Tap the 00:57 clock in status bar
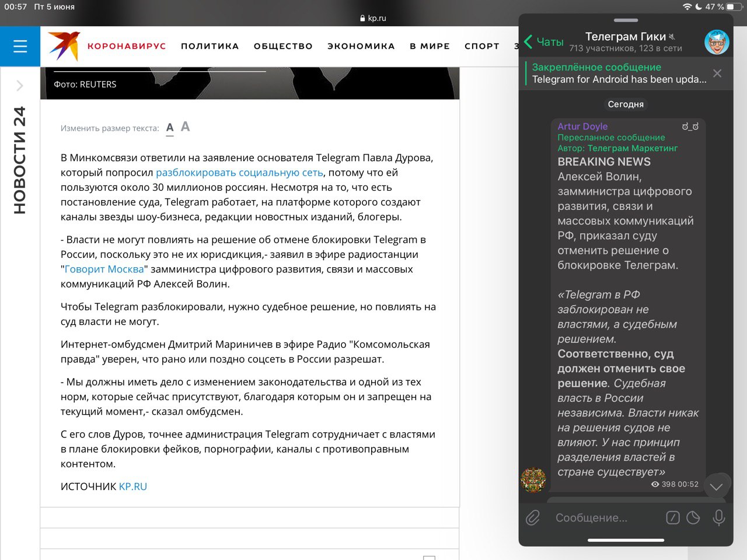The width and height of the screenshot is (747, 560). point(16,7)
